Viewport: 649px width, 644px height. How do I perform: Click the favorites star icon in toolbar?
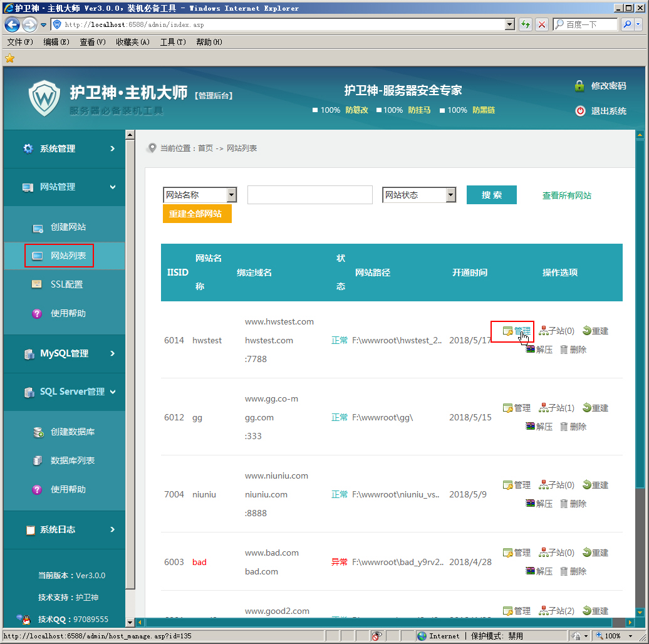(x=9, y=58)
